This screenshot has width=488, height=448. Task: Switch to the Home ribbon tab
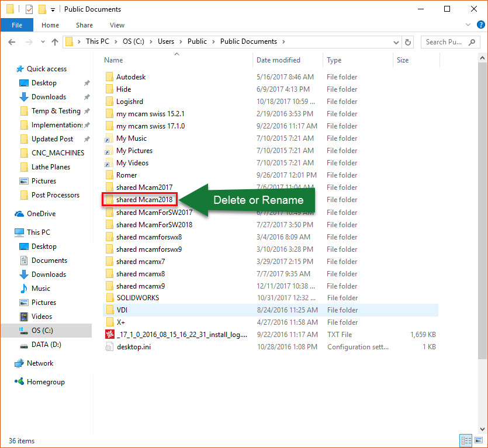[x=50, y=25]
